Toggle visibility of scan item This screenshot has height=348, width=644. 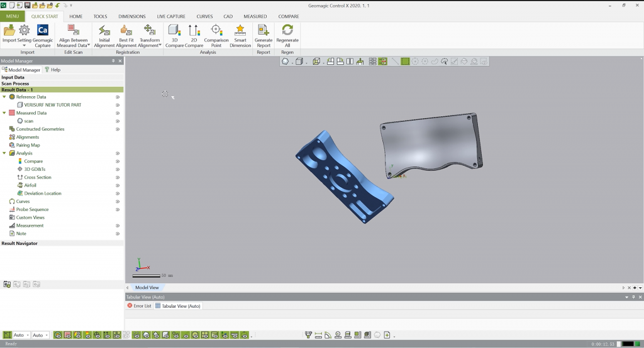tap(118, 121)
